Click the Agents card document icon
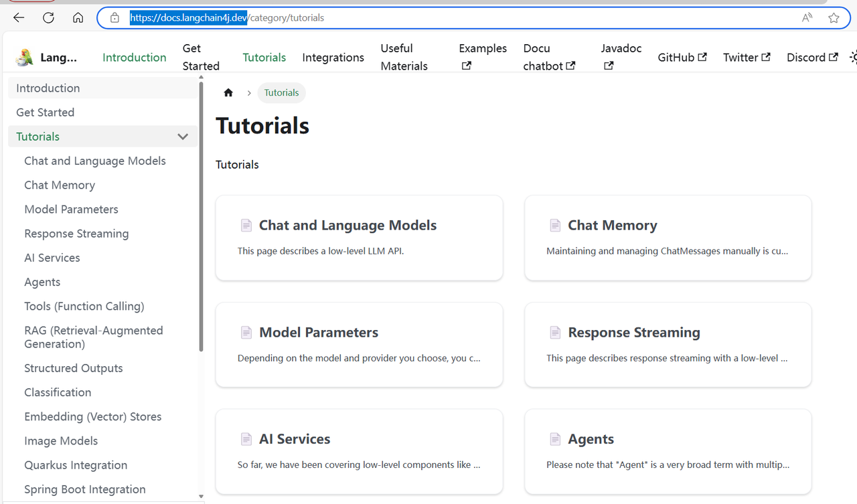This screenshot has height=504, width=857. pyautogui.click(x=555, y=439)
